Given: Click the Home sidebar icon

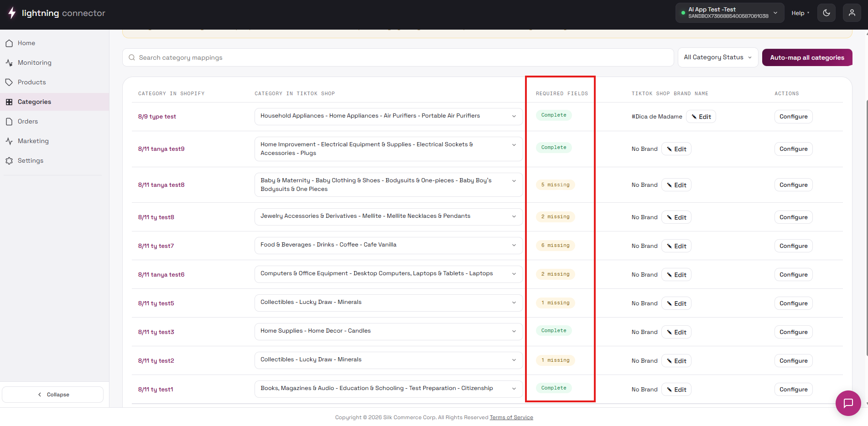Looking at the screenshot, I should [x=9, y=43].
